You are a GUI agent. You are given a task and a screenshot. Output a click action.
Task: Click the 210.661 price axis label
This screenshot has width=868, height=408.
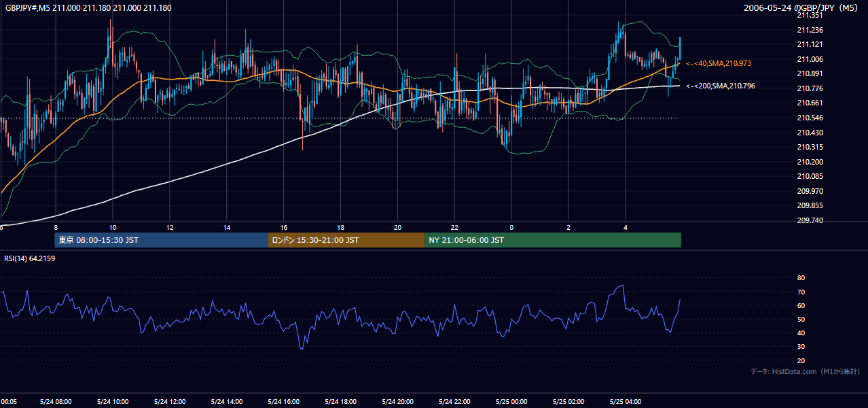click(810, 103)
